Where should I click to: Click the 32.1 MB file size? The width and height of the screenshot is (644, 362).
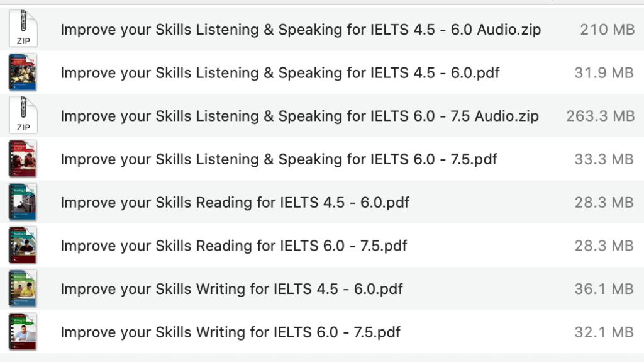point(604,332)
